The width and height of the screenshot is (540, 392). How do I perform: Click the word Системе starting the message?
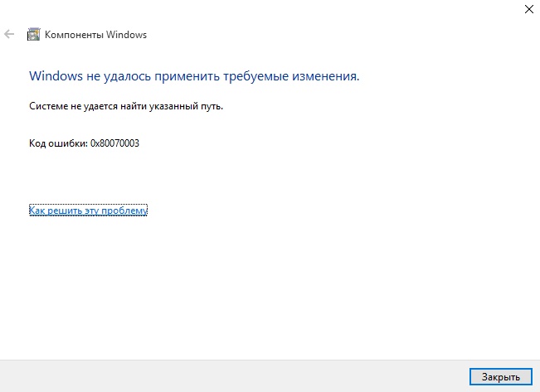(49, 106)
